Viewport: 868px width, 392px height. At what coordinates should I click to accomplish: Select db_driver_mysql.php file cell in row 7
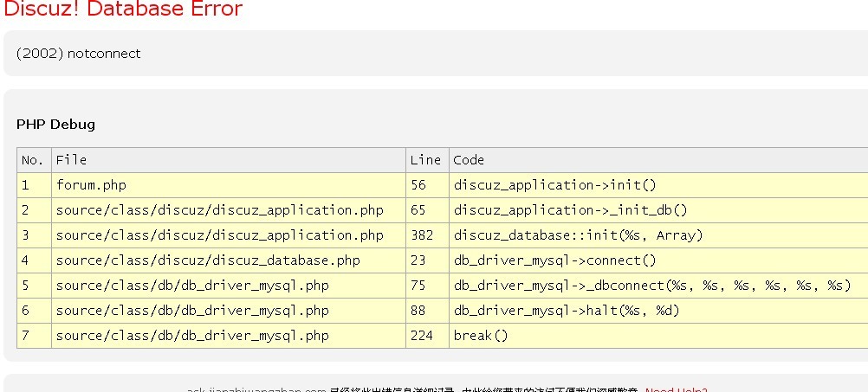229,336
